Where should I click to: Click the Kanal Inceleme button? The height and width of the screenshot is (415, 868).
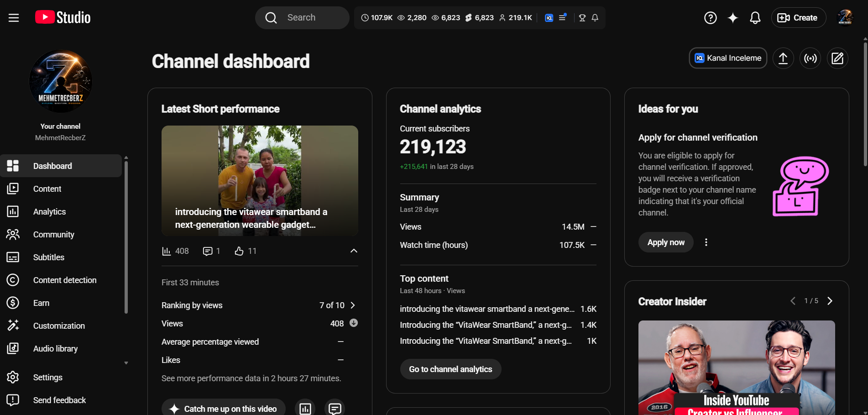click(728, 58)
